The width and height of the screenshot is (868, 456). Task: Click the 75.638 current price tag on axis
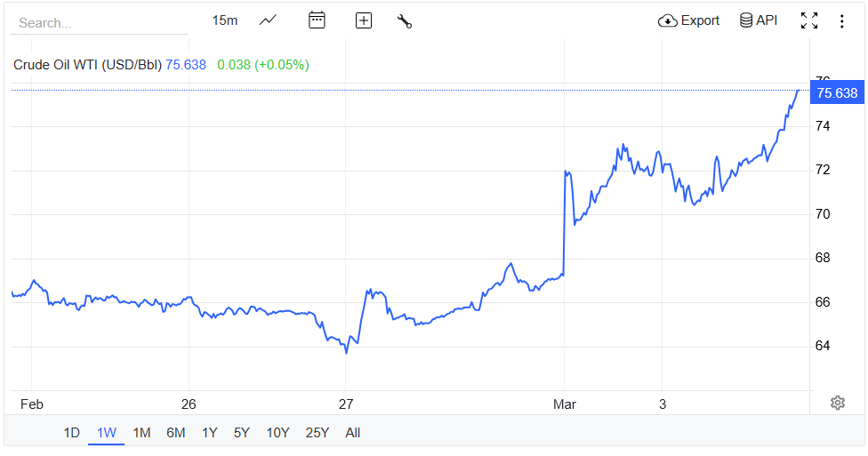[x=837, y=93]
